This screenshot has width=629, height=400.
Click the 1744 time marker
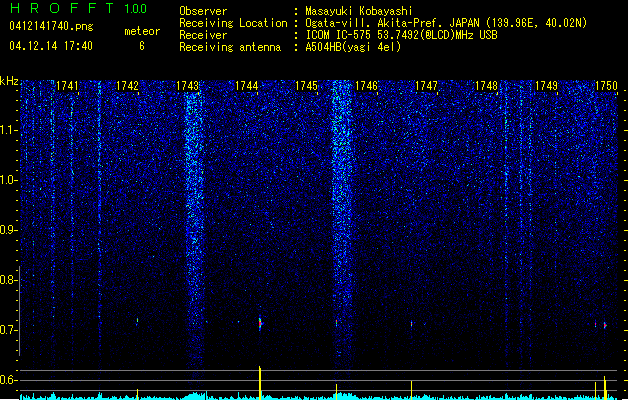point(246,86)
